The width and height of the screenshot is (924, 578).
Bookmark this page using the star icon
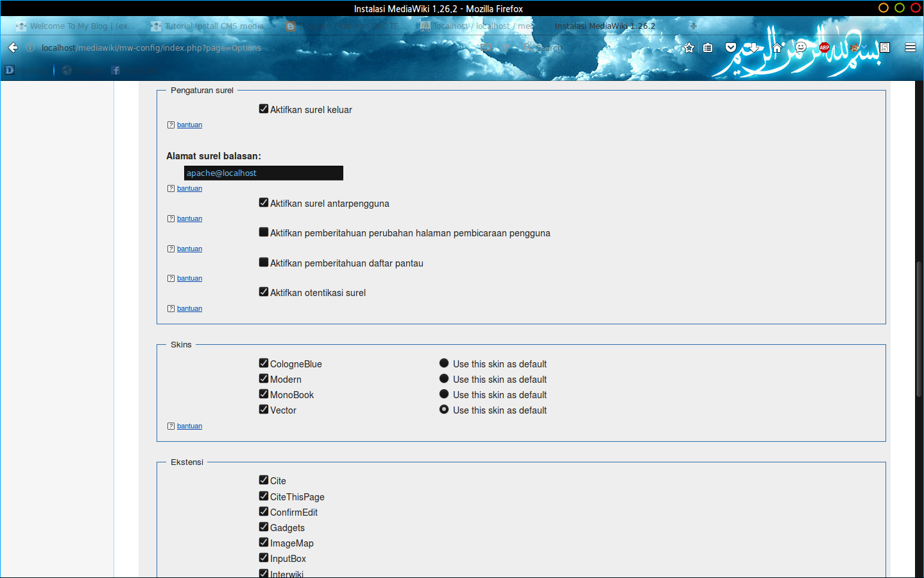(x=689, y=48)
